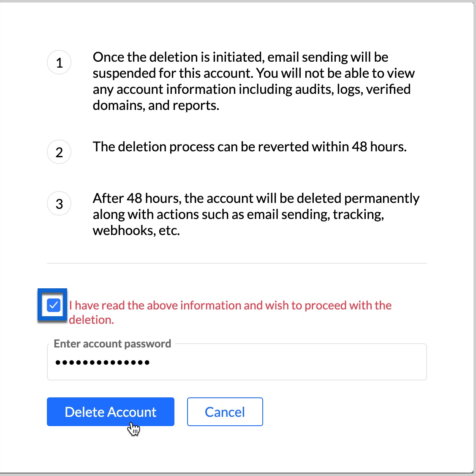476x476 pixels.
Task: Click the Delete Account button
Action: (x=111, y=412)
